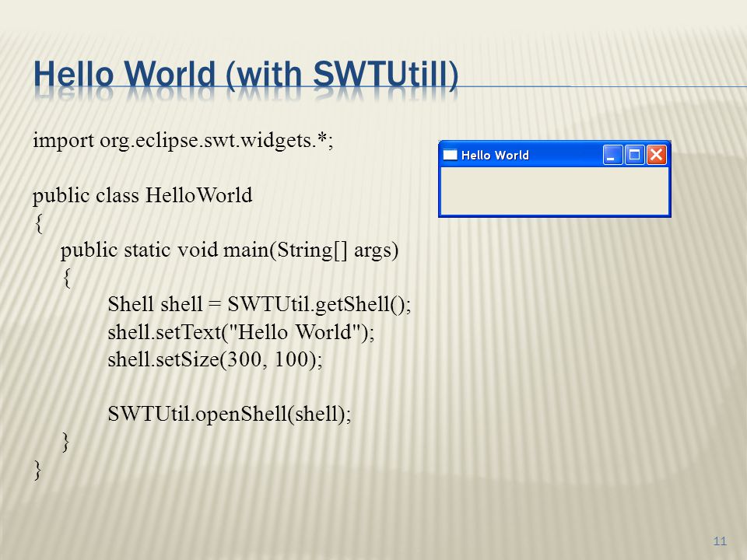Click the line 'import org.eclipse.swt.widgets.*;'
This screenshot has height=560, width=747.
coord(183,141)
